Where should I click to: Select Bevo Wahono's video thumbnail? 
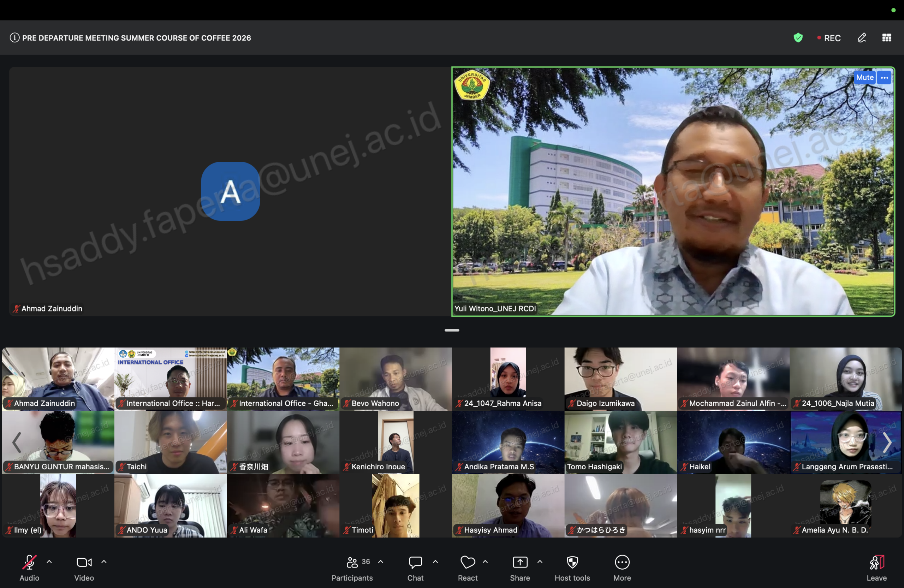396,379
